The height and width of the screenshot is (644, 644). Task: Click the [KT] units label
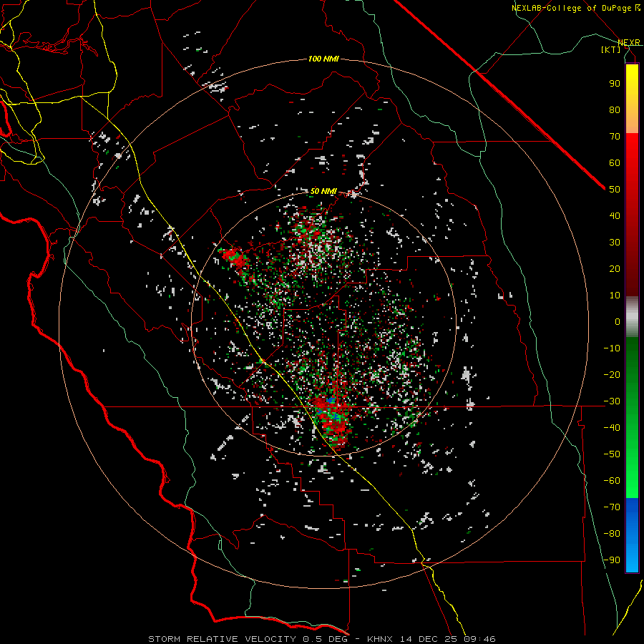611,49
